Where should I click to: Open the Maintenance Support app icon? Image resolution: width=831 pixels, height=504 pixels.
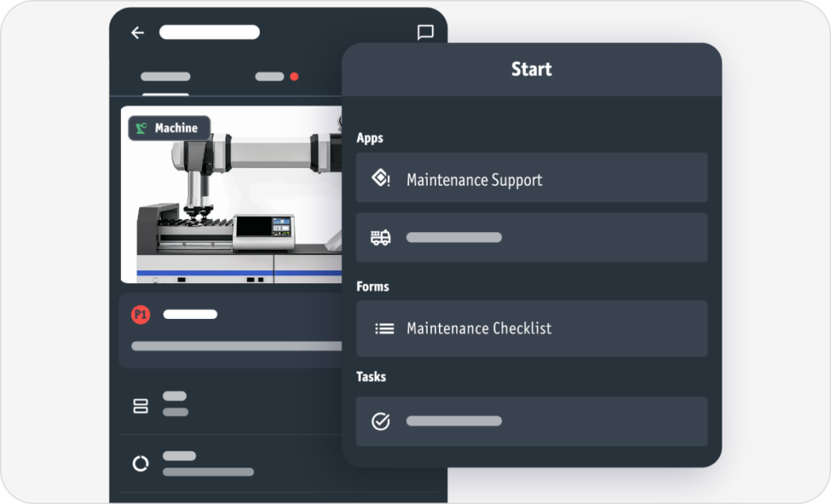pyautogui.click(x=380, y=178)
